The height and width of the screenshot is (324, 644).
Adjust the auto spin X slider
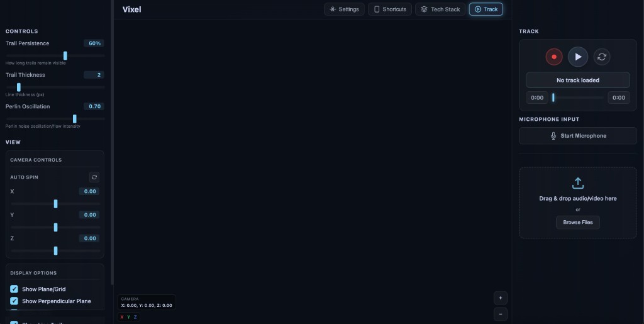coord(55,204)
